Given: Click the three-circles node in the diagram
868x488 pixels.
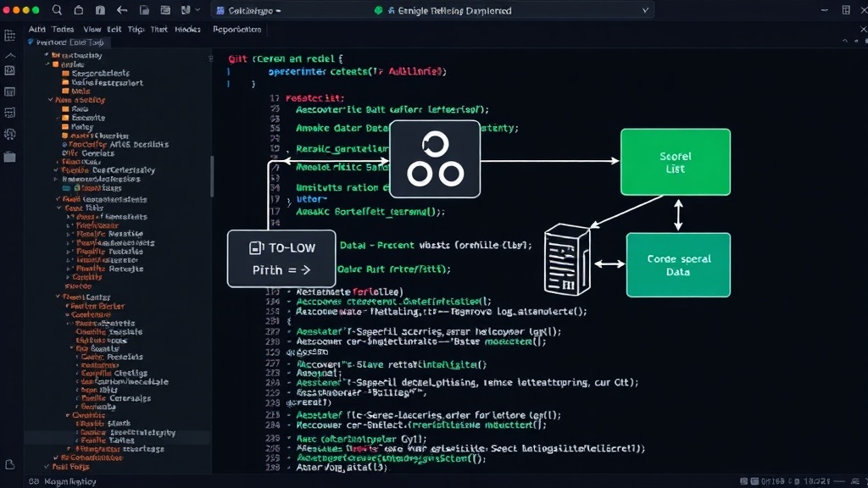Looking at the screenshot, I should tap(435, 158).
